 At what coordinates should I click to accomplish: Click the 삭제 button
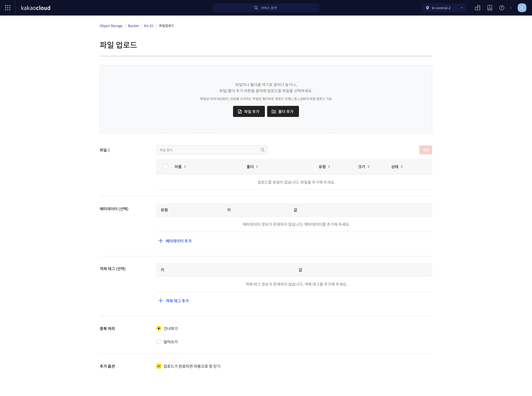(x=426, y=150)
